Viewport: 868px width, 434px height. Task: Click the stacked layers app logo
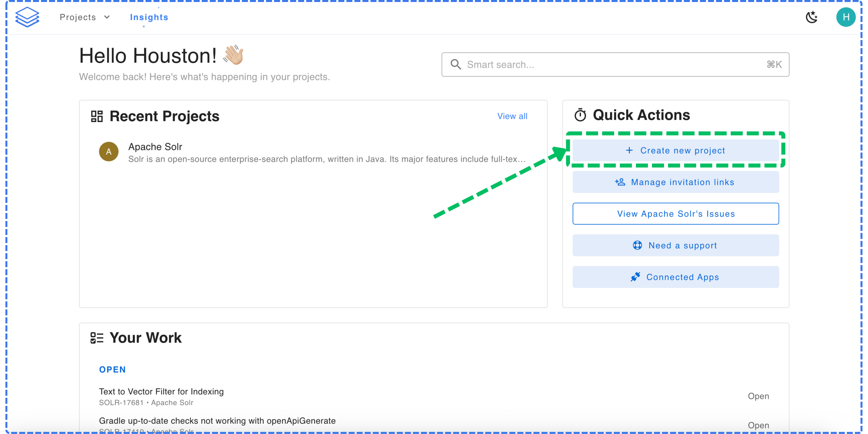point(27,17)
